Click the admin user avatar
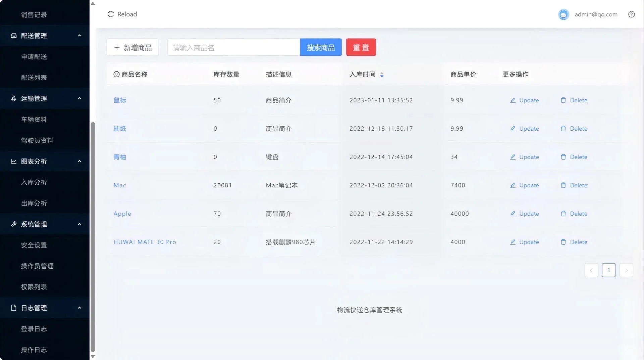This screenshot has width=644, height=360. pos(563,14)
